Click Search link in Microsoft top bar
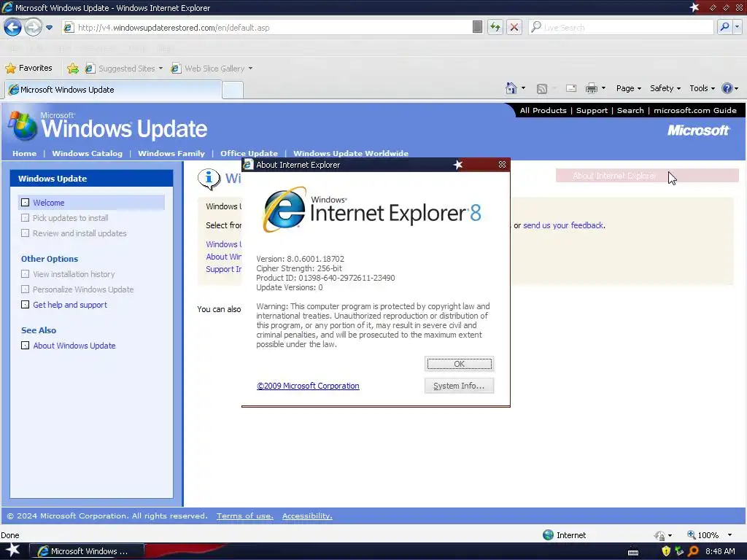This screenshot has width=747, height=560. coord(630,111)
